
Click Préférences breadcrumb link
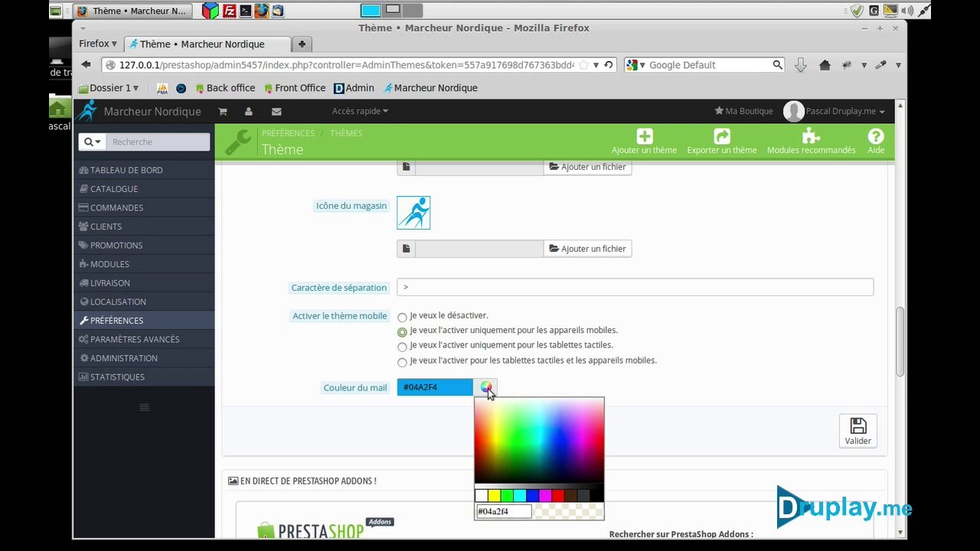pos(288,133)
